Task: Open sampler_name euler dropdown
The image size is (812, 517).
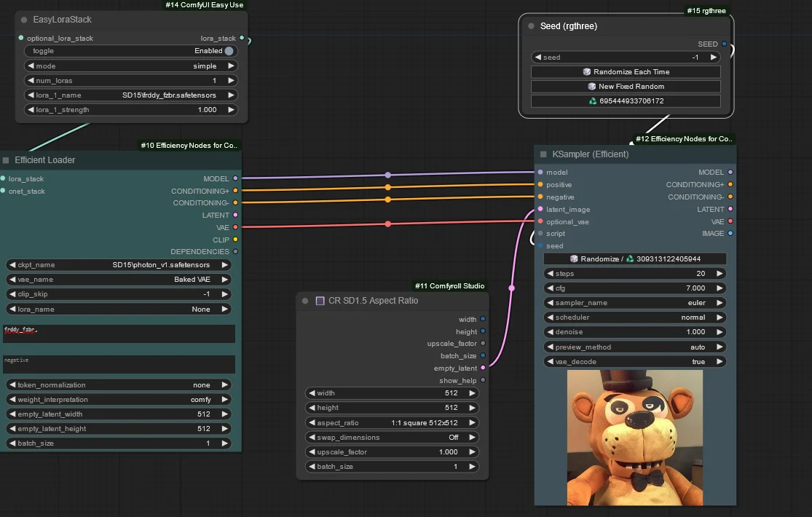Action: point(635,302)
